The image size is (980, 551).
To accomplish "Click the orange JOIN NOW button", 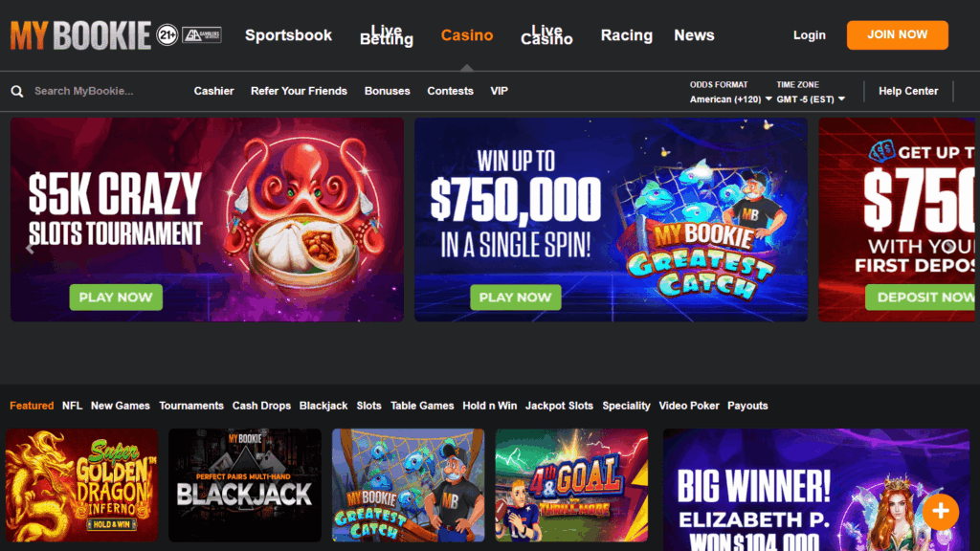I will [898, 35].
